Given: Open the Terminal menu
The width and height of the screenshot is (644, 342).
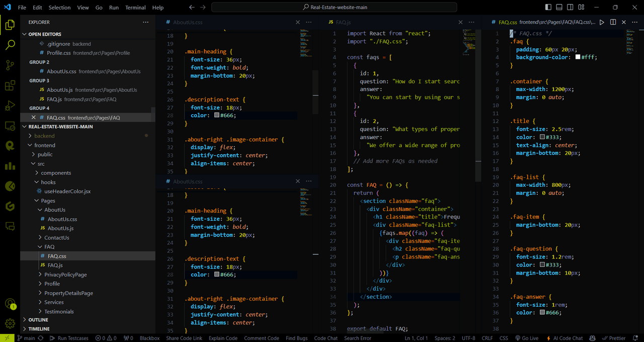Looking at the screenshot, I should coord(135,8).
